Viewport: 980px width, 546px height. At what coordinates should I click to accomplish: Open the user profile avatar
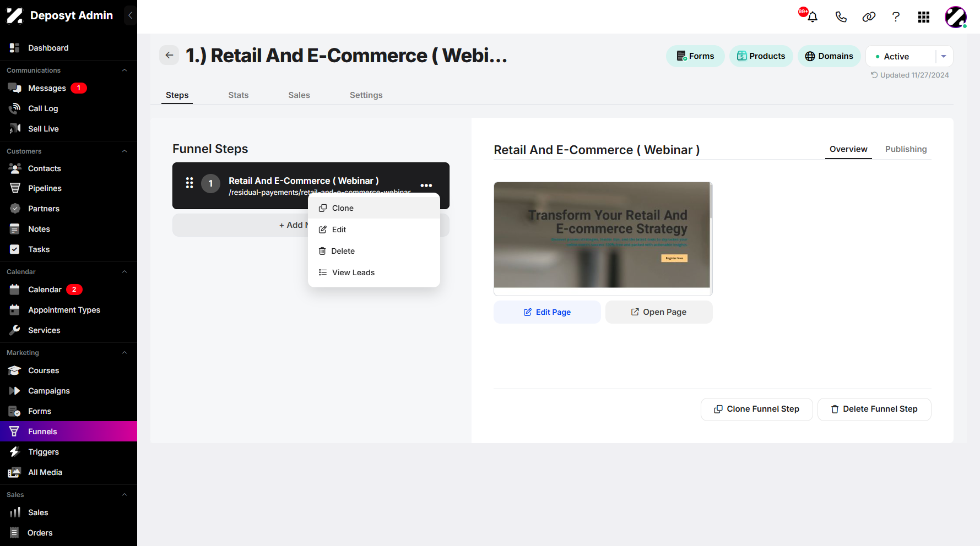[x=956, y=17]
